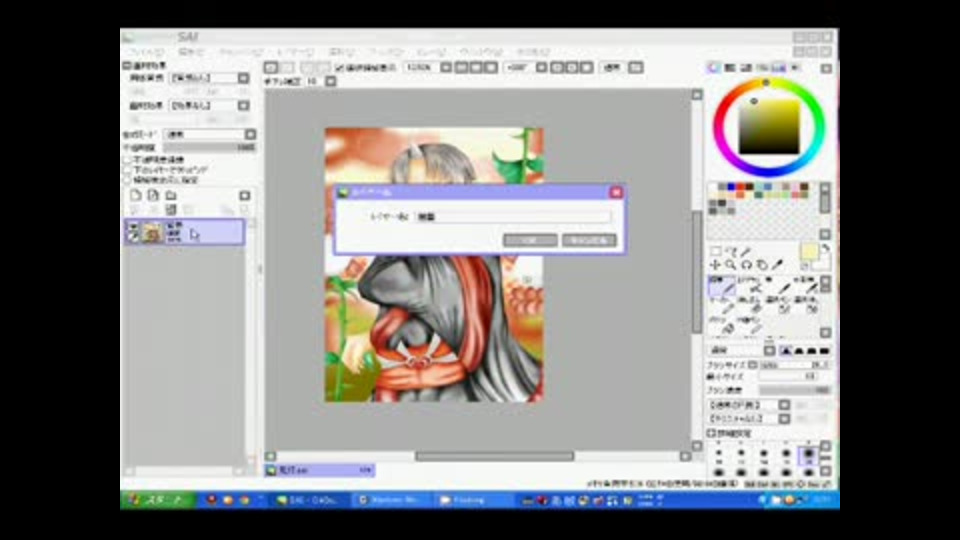This screenshot has height=540, width=960.
Task: Choose the airbrush tool in tool tray
Action: coord(750,286)
